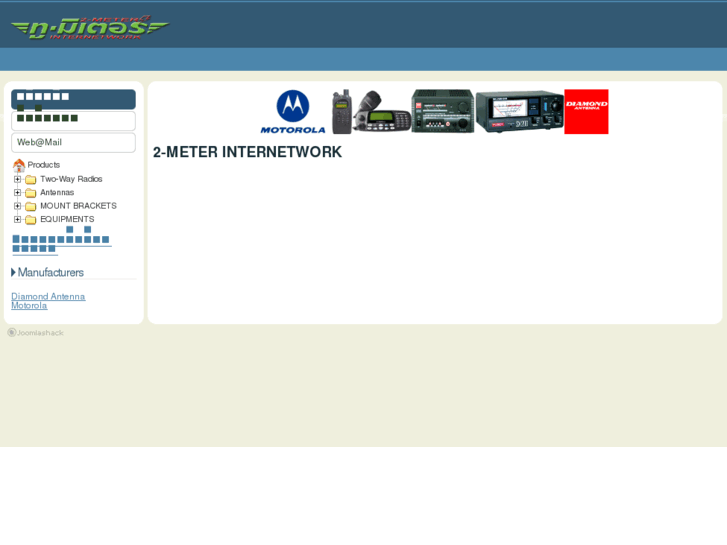
Task: Click the MOUNT BRACKETS folder icon
Action: pos(31,206)
